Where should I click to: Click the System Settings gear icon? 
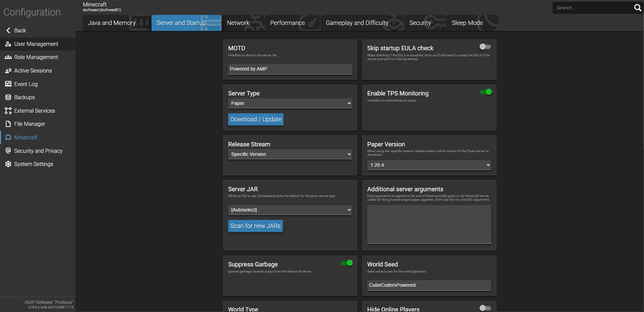coord(8,164)
